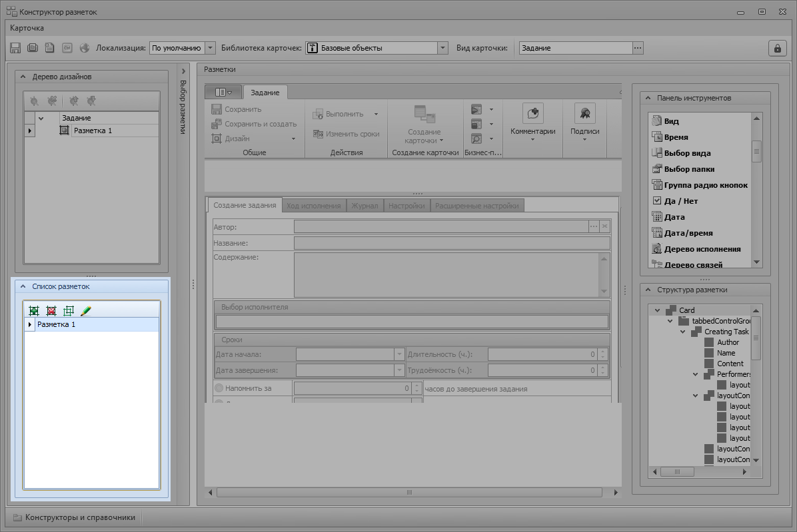Select the Дата/время tool in toolbox
This screenshot has width=797, height=532.
click(688, 233)
